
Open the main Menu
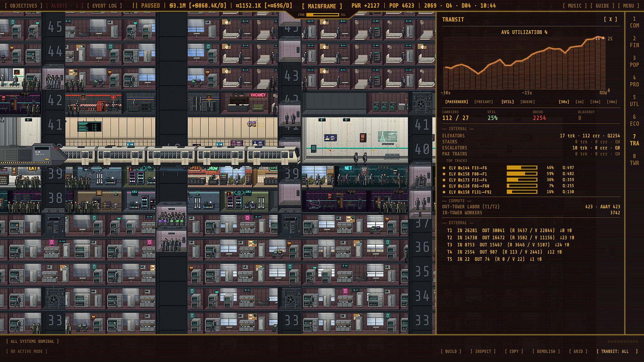click(x=629, y=6)
